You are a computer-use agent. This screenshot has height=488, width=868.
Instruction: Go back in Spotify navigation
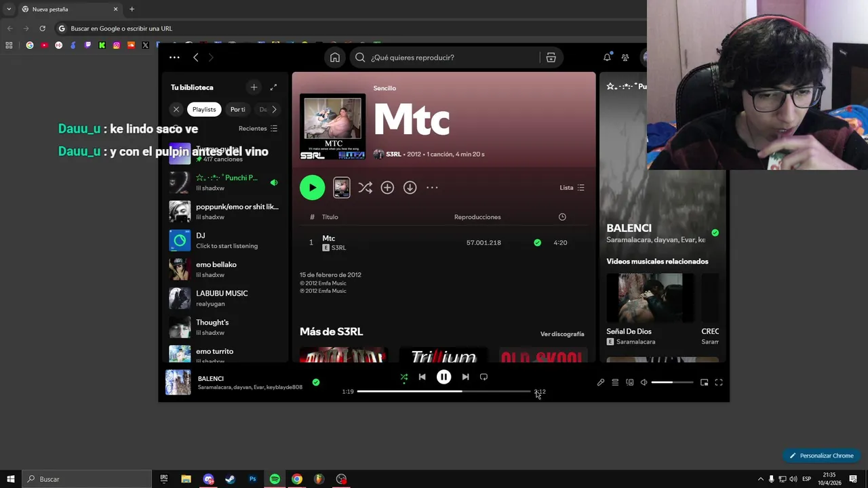(x=196, y=58)
